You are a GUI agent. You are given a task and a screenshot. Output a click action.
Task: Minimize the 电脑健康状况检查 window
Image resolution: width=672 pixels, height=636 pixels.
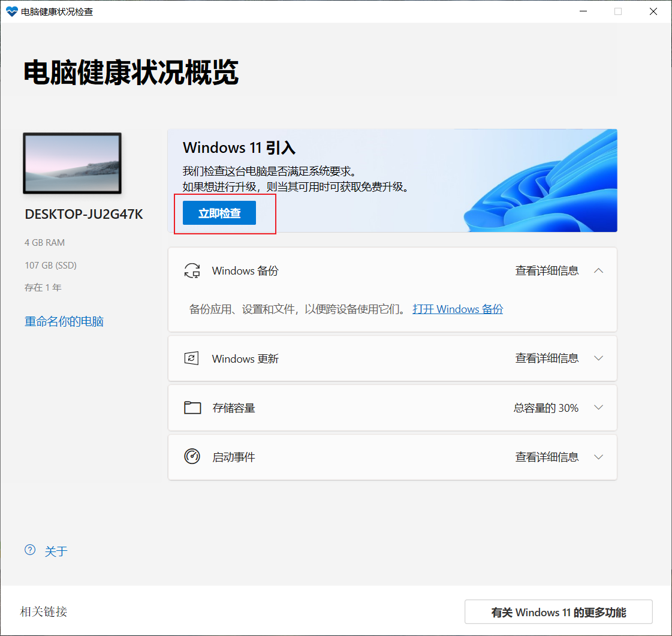click(583, 11)
